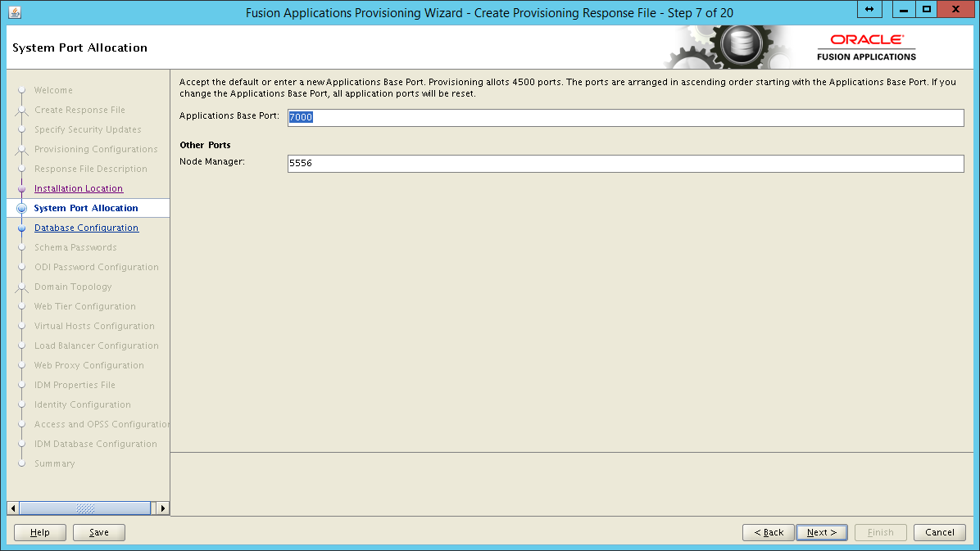Open the Database Configuration step link

86,228
